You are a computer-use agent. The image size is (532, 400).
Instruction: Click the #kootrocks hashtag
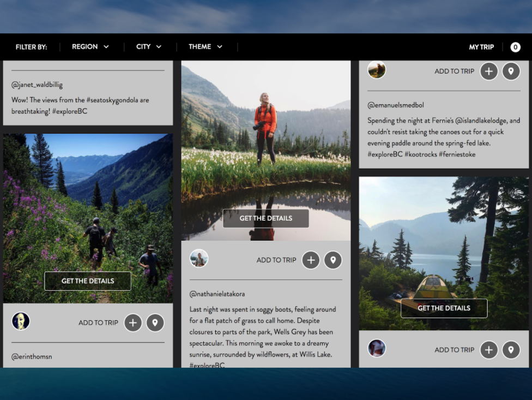421,154
